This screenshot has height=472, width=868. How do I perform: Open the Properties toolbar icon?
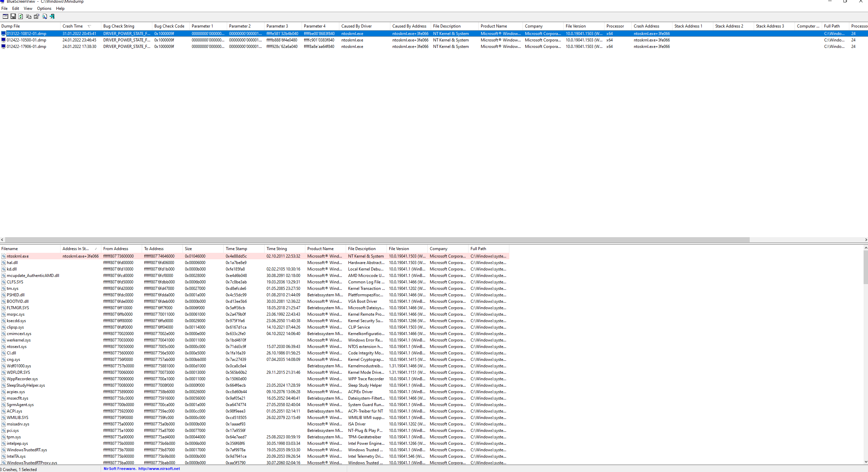coord(36,16)
